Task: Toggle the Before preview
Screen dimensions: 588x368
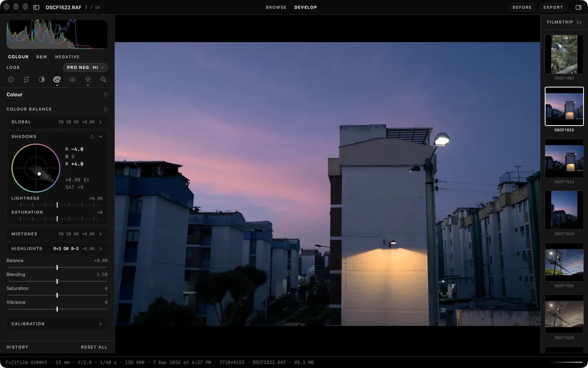Action: [x=522, y=7]
